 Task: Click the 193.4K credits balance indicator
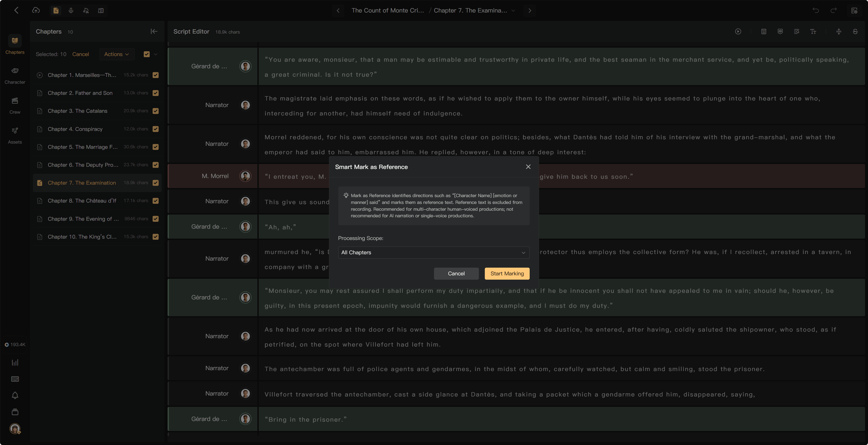point(15,344)
